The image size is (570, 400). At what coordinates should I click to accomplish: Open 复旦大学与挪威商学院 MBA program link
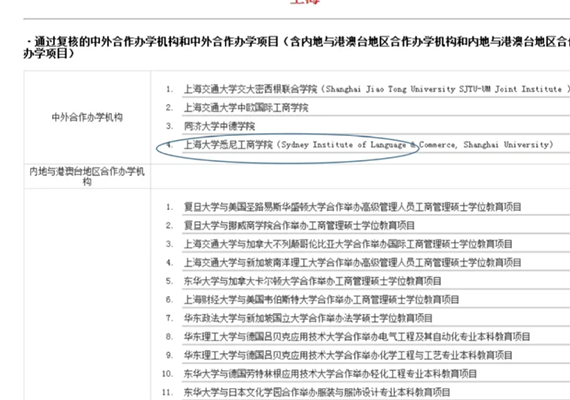(299, 225)
